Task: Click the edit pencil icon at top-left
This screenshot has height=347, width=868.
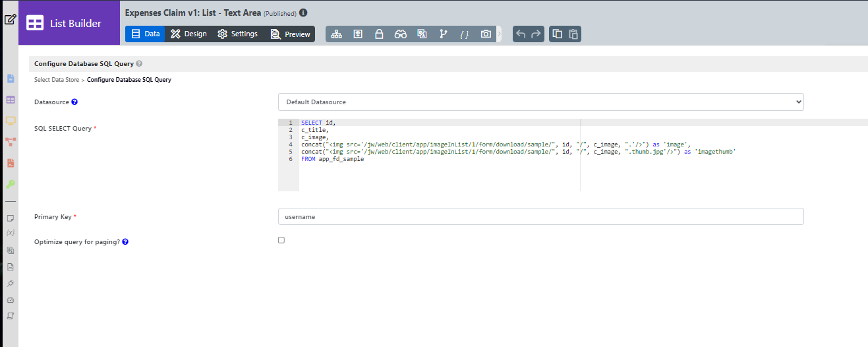Action: point(10,19)
